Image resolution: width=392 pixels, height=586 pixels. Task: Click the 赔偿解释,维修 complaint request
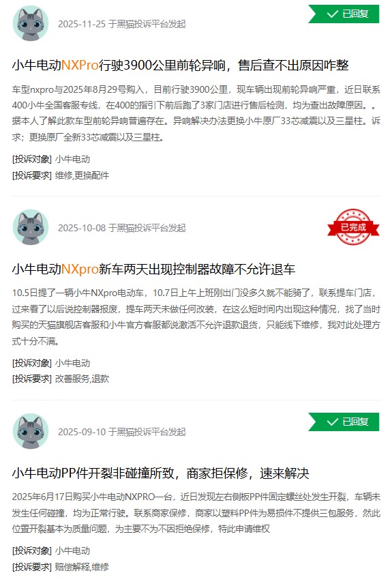pyautogui.click(x=82, y=567)
